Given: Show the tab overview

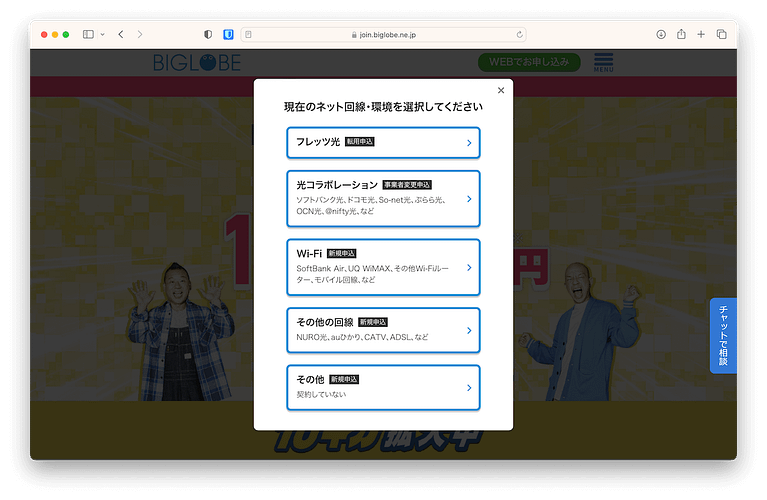Looking at the screenshot, I should point(722,34).
